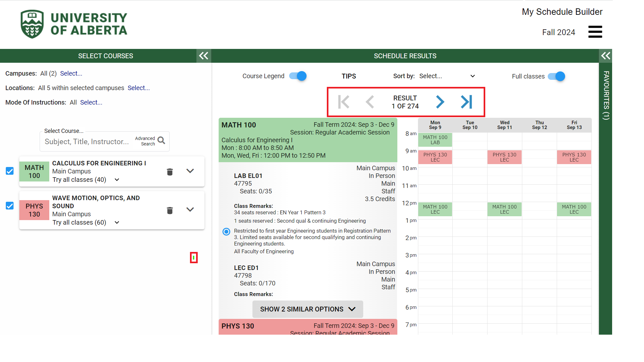Click the MATH 100 course thumbnail on calendar

tap(435, 140)
